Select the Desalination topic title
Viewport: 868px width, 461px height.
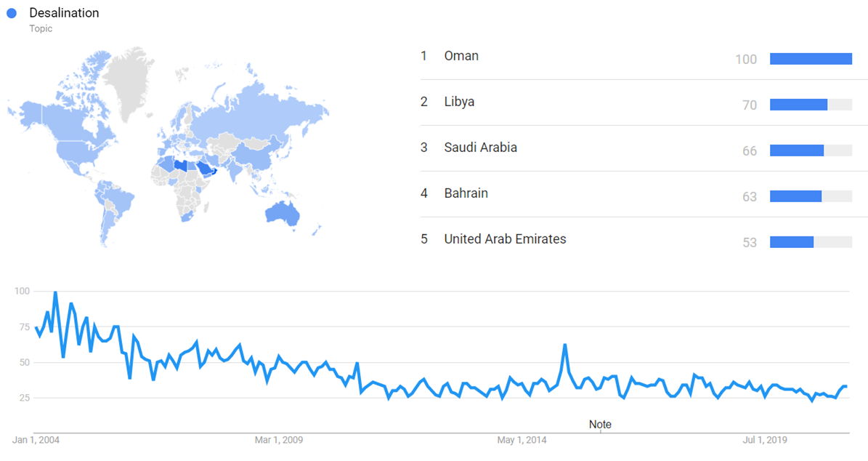click(x=64, y=13)
